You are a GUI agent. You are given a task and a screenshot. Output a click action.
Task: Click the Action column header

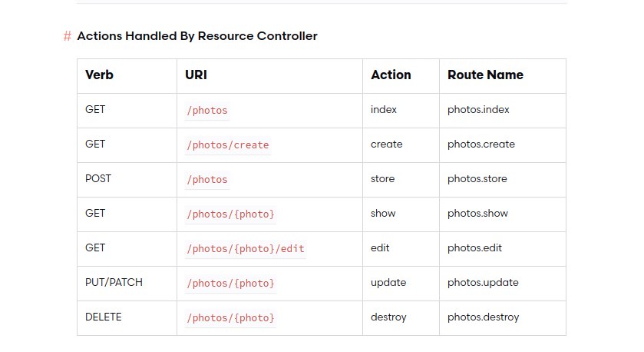coord(391,75)
